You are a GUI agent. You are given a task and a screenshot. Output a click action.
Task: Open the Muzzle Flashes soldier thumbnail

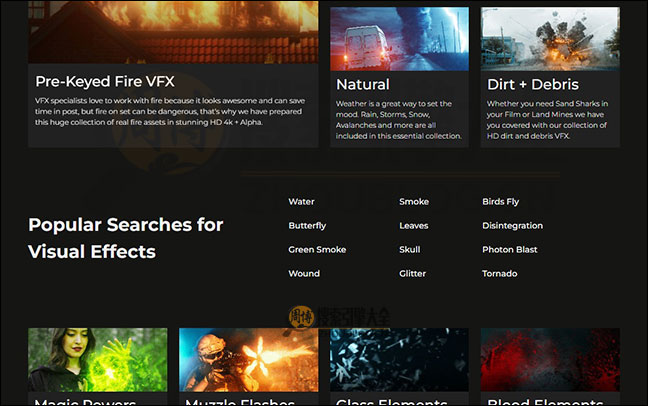pos(248,359)
